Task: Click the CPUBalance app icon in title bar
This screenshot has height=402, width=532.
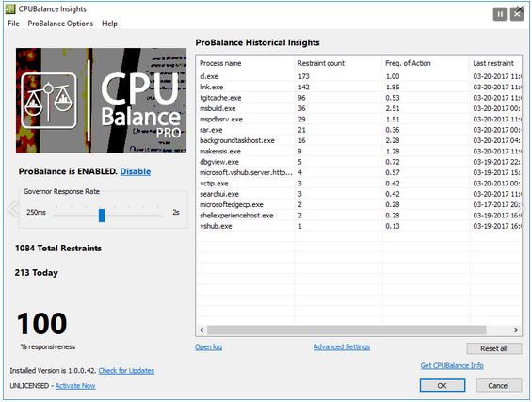Action: [10, 8]
